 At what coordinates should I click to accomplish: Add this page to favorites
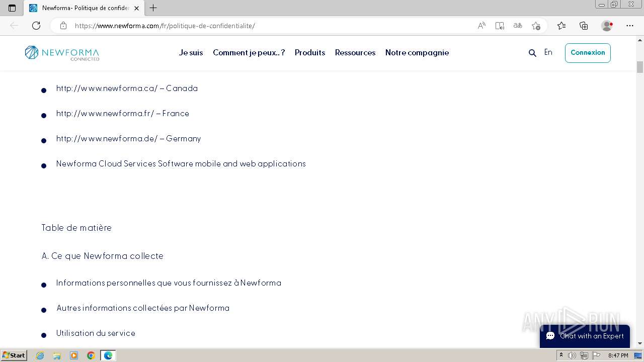click(536, 26)
